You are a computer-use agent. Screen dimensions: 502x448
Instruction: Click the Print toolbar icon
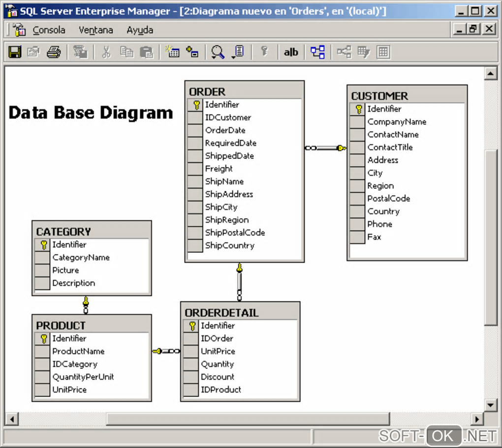[x=54, y=52]
